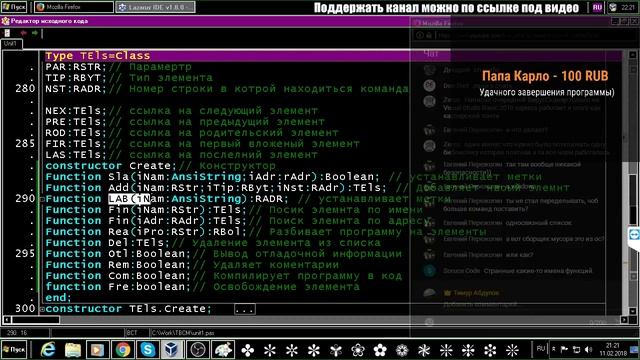Click the flag notification icon in tray

point(564,349)
